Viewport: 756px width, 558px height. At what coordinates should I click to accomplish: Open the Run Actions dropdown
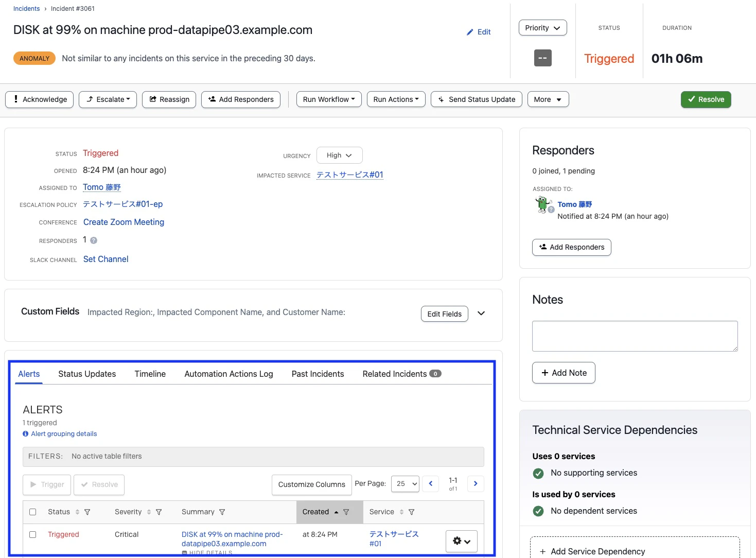tap(396, 99)
